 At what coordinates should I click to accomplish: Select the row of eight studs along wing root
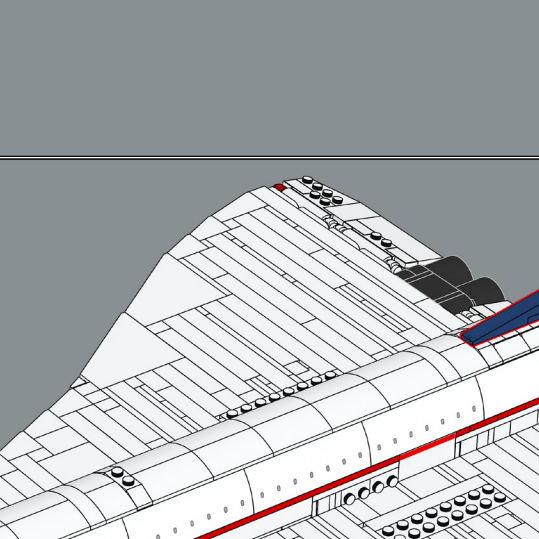pos(281,394)
